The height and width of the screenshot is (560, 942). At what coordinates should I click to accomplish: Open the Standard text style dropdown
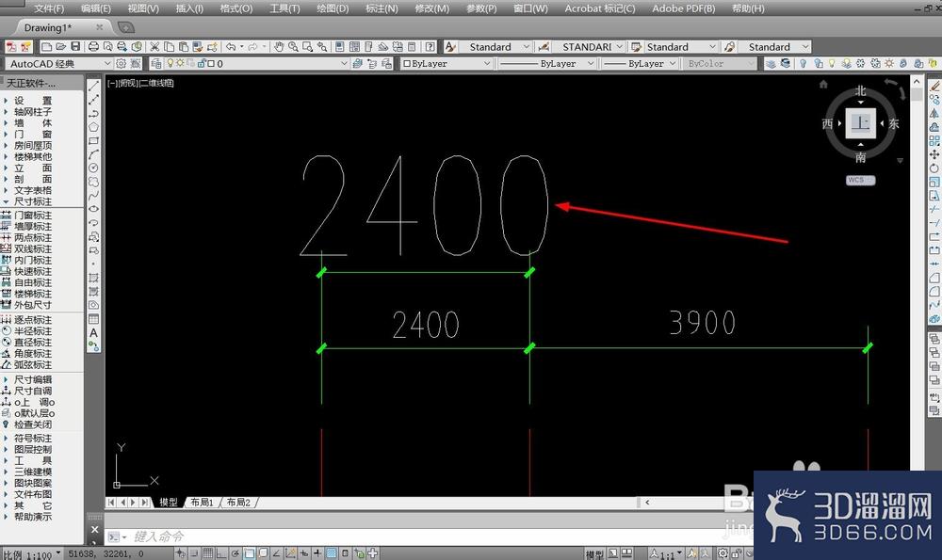pyautogui.click(x=527, y=47)
